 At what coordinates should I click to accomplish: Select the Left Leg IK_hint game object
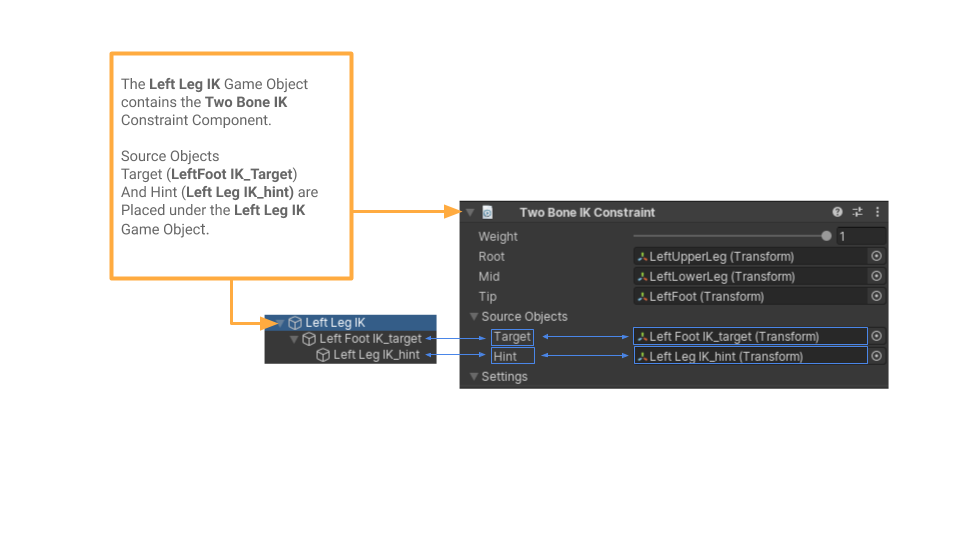(x=376, y=355)
